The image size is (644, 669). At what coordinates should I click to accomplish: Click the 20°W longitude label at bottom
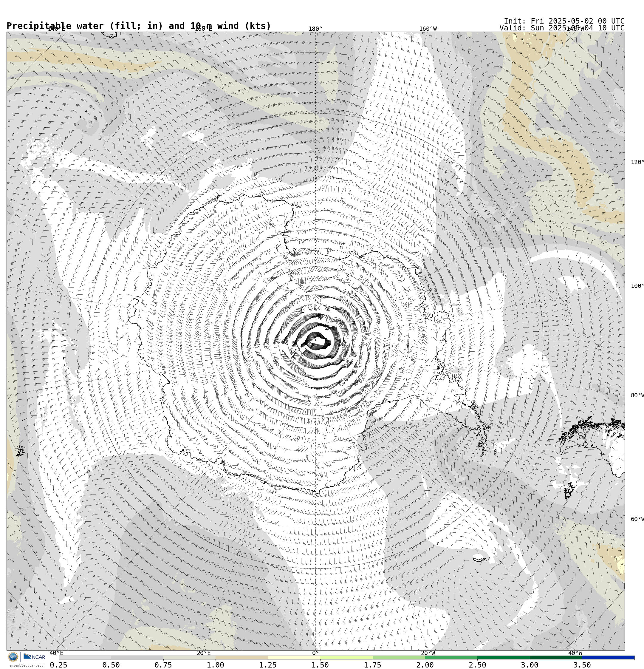point(428,653)
